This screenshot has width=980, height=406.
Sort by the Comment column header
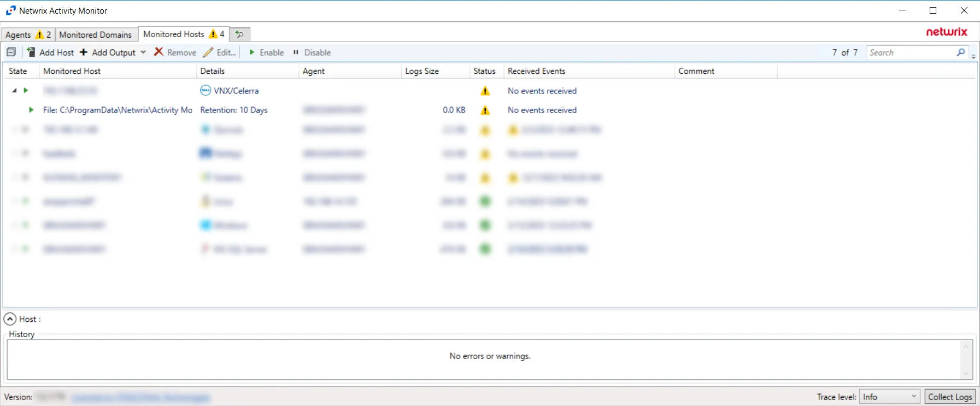pos(726,71)
